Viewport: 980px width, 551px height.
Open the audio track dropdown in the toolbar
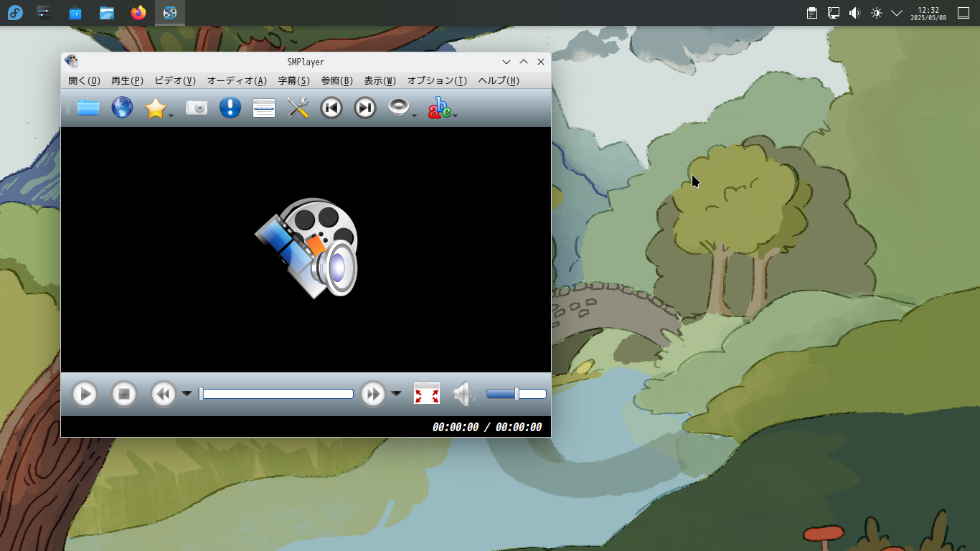tap(415, 114)
